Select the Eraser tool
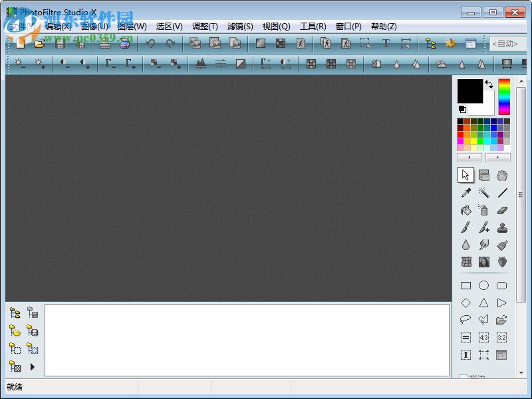Screen dimensions: 532x399 click(501, 209)
